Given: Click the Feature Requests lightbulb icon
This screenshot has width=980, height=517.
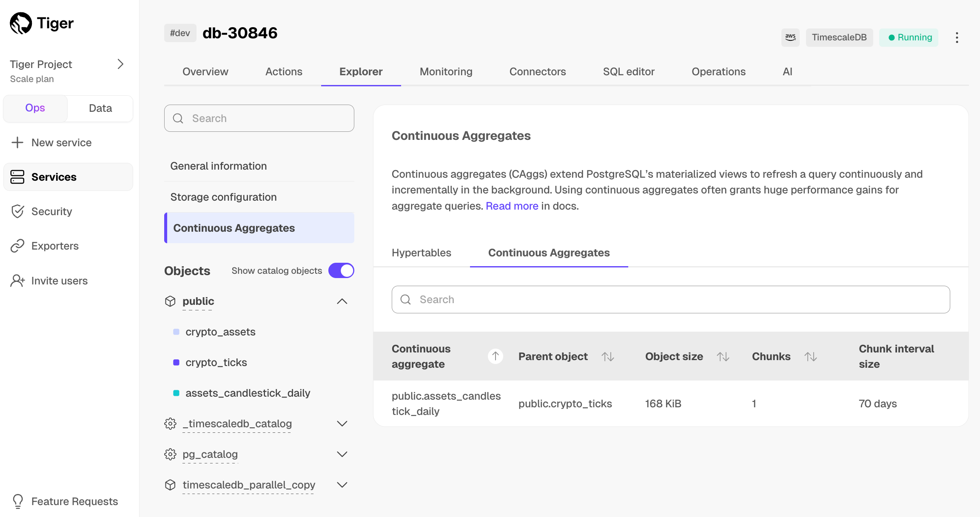Looking at the screenshot, I should tap(18, 501).
